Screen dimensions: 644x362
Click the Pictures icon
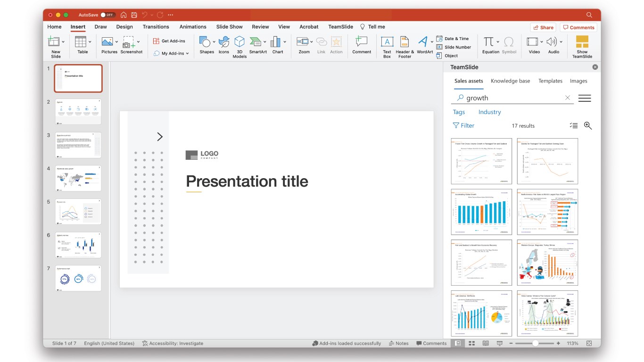[x=107, y=41]
